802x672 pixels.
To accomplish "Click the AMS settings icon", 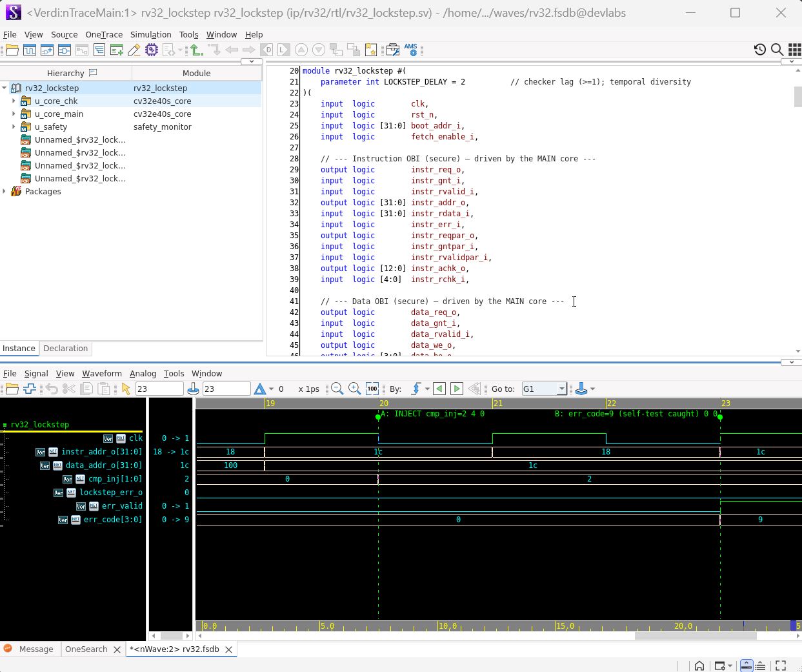I will [x=411, y=50].
